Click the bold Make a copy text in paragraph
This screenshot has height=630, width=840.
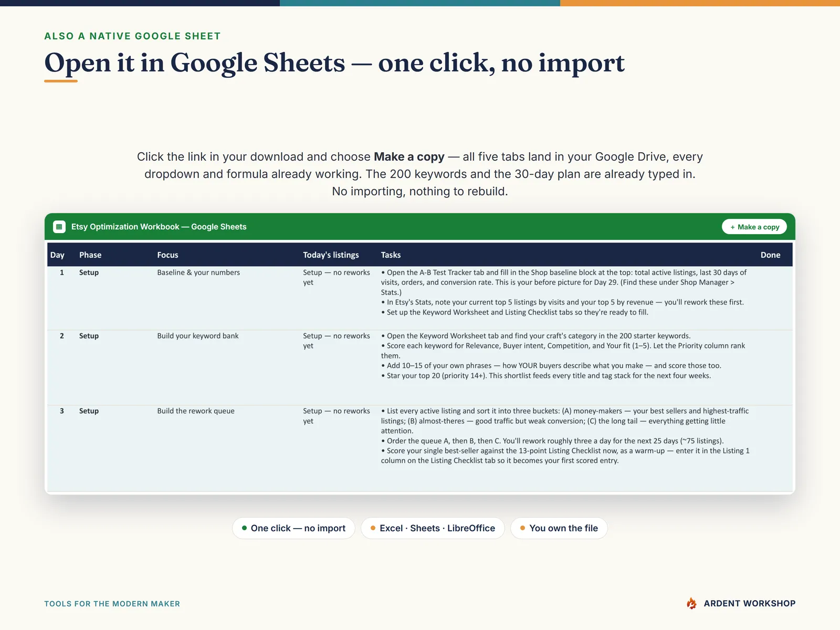coord(409,157)
